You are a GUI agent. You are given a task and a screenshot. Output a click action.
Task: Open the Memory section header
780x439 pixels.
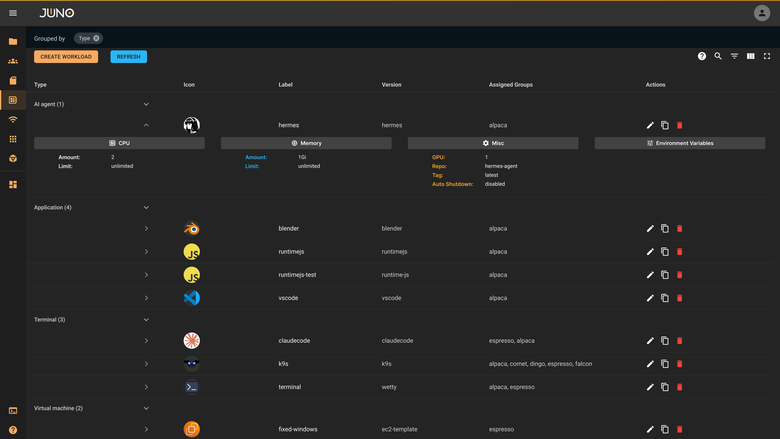pos(306,143)
